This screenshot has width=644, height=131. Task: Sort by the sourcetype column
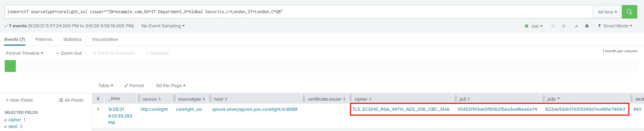pos(191,99)
